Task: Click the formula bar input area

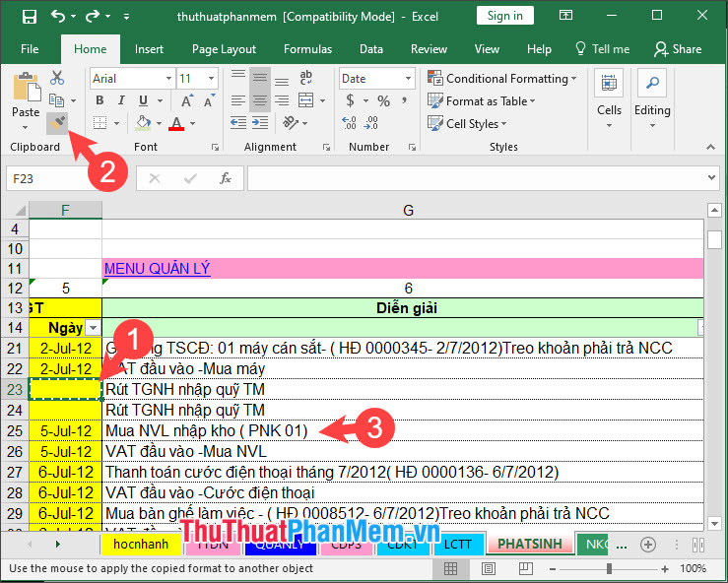Action: (477, 178)
